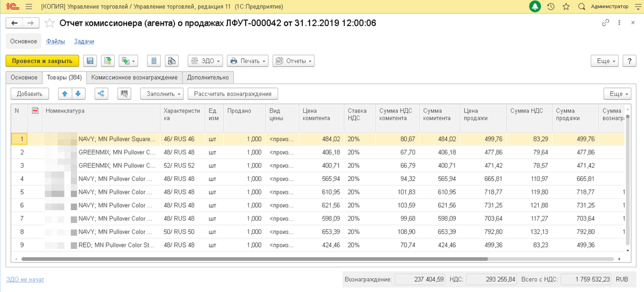Open the Заполнить dropdown
Viewport: 644px width, 292px height.
point(162,93)
